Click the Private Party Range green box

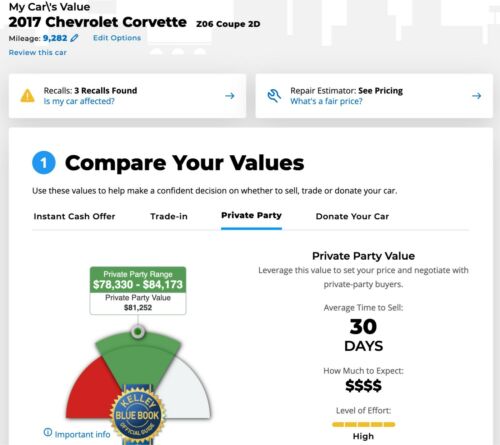tap(138, 280)
